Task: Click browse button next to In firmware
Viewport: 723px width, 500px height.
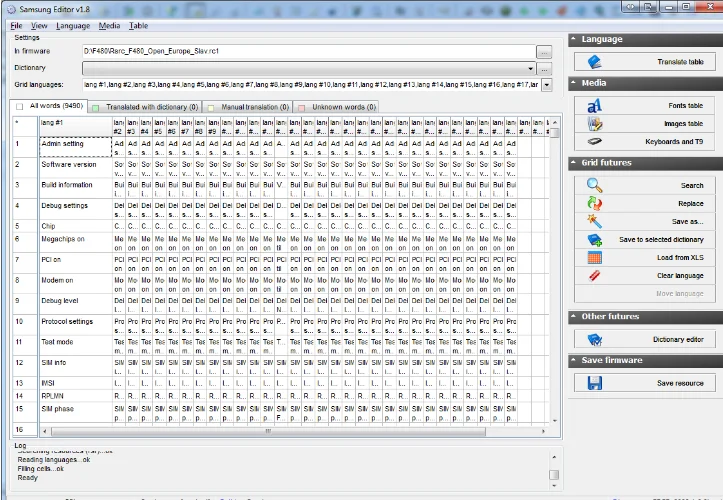Action: point(544,52)
